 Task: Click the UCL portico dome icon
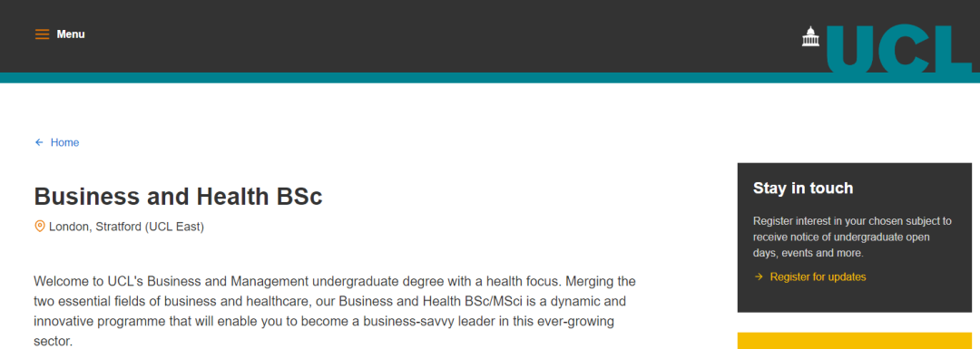tap(810, 36)
